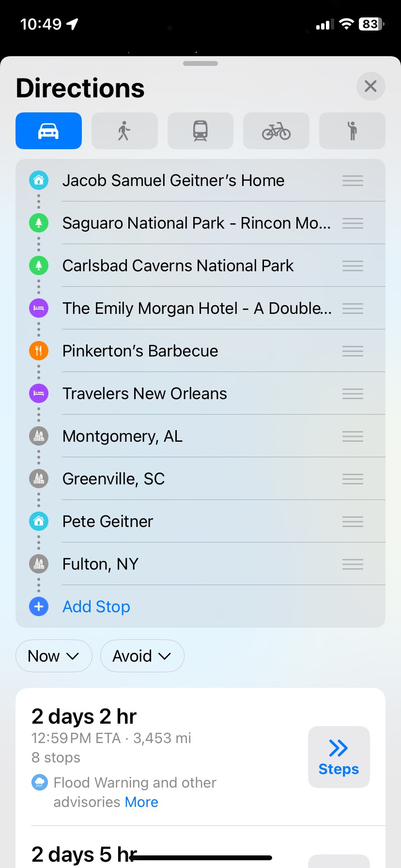
Task: Open the Avoid options dropdown
Action: [142, 656]
